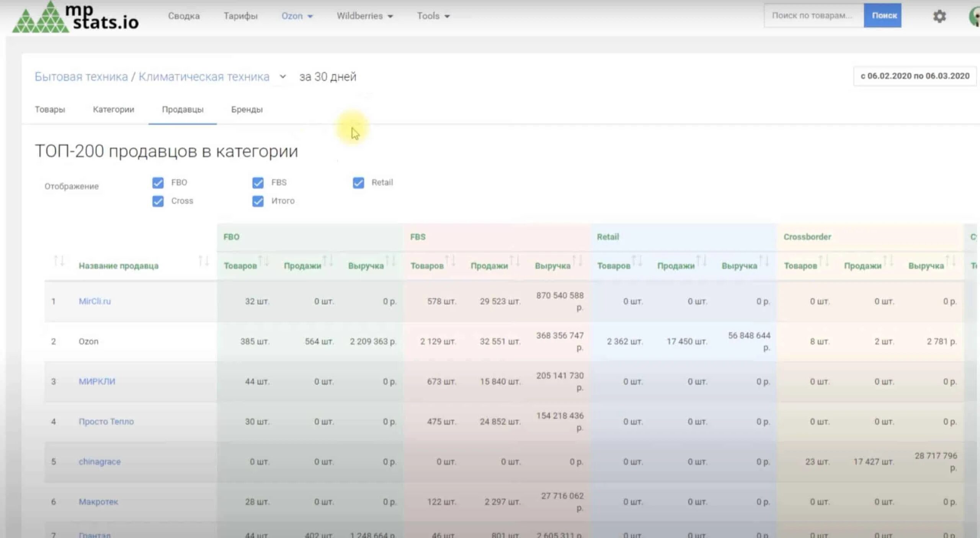Viewport: 980px width, 538px height.
Task: Switch to the Бренды tab
Action: [x=247, y=109]
